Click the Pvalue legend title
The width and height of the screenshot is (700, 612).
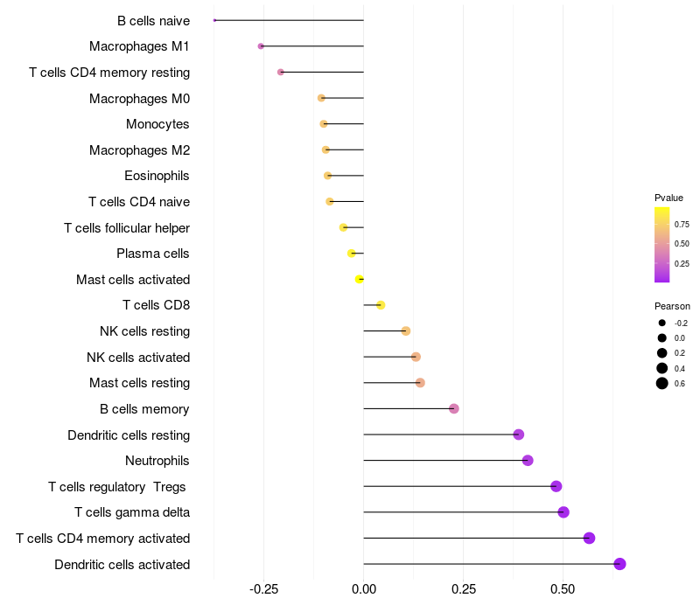click(668, 198)
